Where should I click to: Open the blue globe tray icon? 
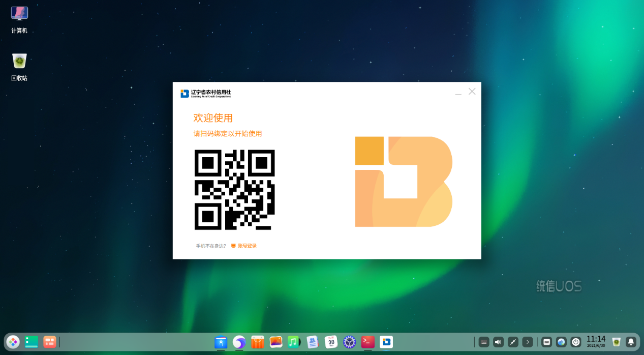[561, 342]
